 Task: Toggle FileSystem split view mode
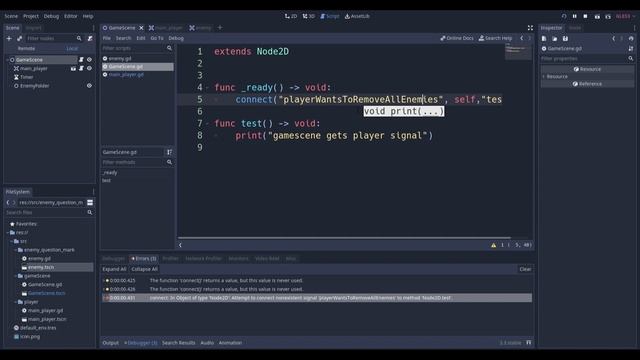[x=90, y=202]
